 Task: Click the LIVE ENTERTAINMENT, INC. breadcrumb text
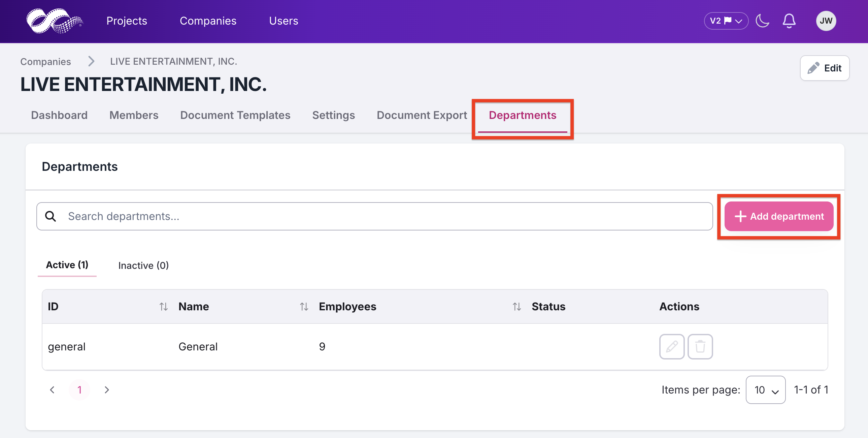tap(173, 61)
